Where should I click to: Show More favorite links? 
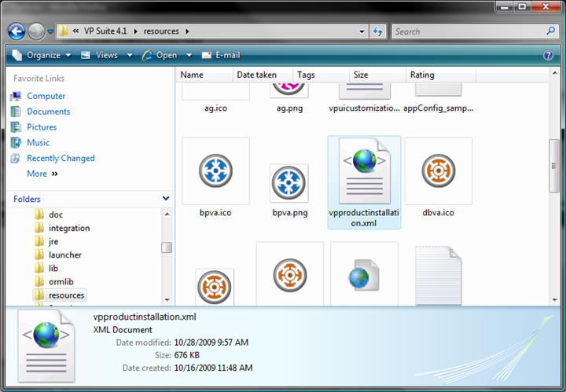tap(42, 174)
